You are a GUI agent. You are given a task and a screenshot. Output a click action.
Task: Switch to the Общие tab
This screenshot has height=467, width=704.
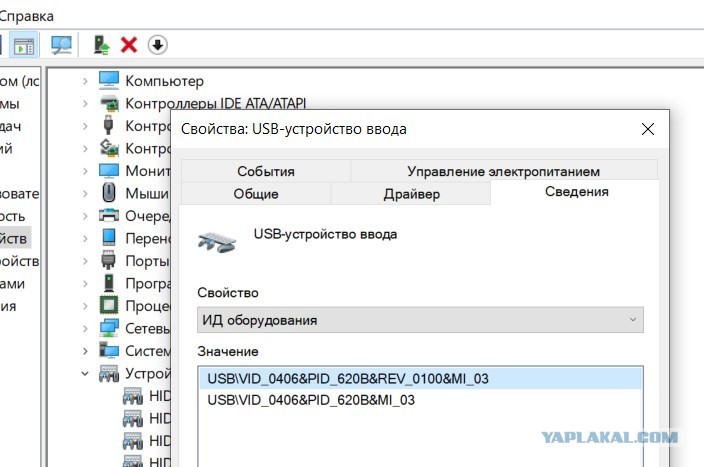[x=256, y=194]
